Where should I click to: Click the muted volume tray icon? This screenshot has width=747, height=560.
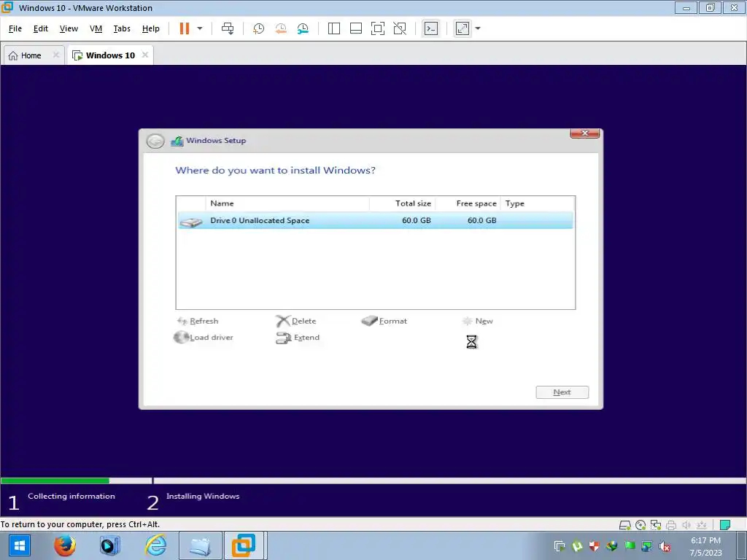(665, 546)
